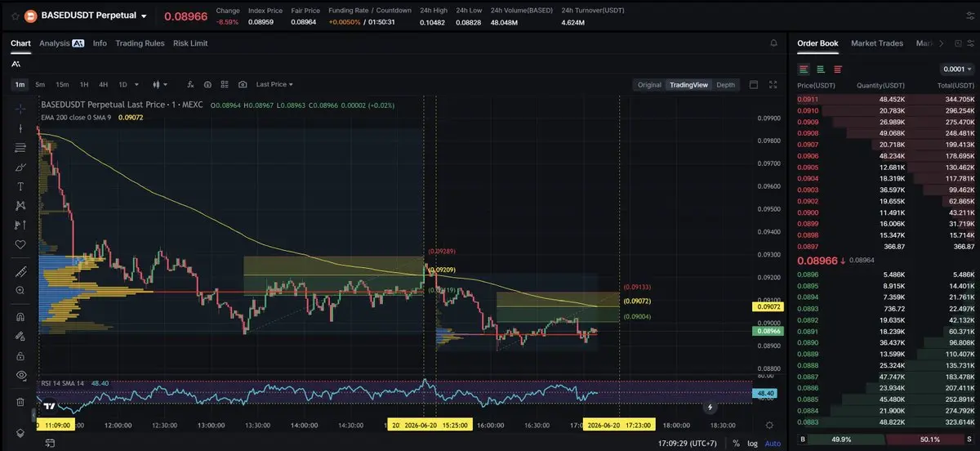Open order book panel settings sliders
Image resolution: width=980 pixels, height=451 pixels.
969,43
